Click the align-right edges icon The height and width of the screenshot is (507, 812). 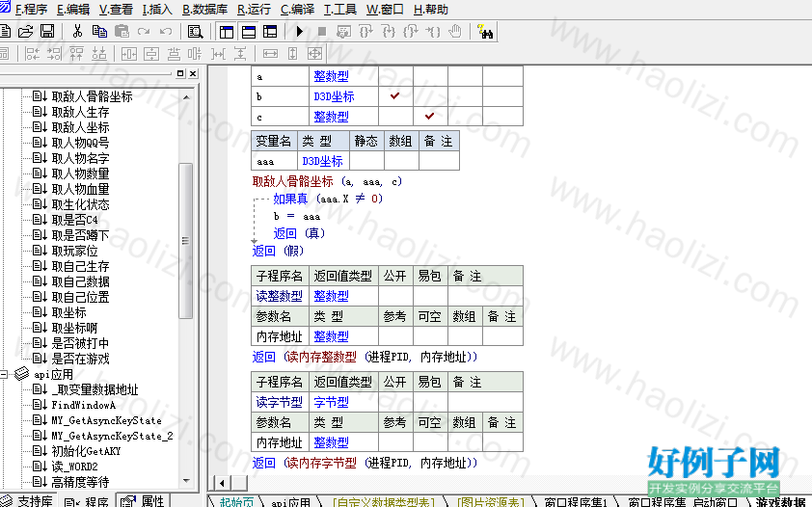click(54, 53)
